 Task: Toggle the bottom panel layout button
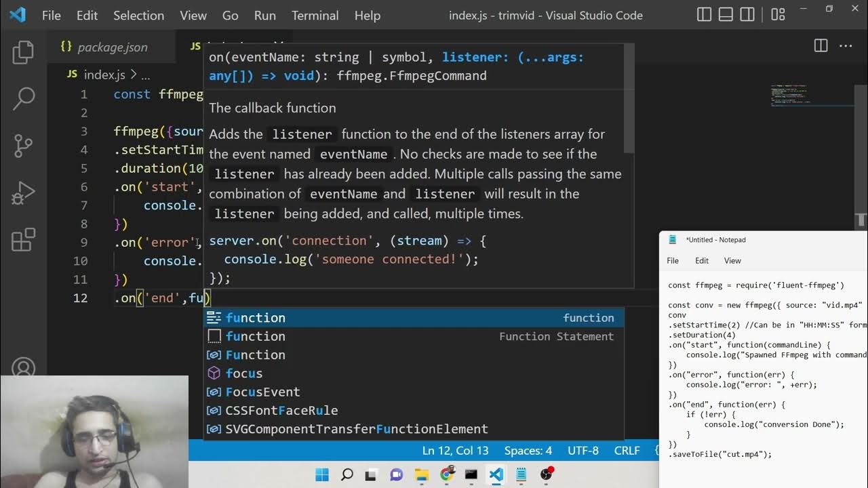(x=726, y=15)
